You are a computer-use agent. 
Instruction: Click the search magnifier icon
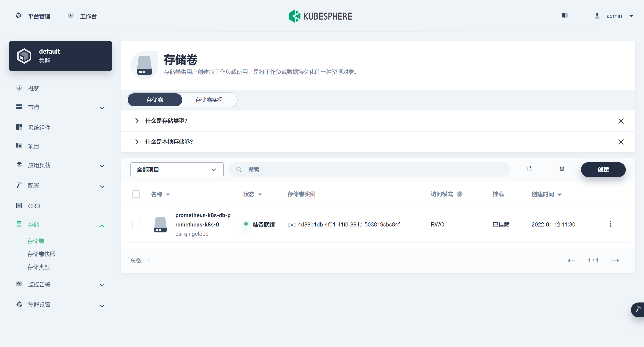click(239, 169)
